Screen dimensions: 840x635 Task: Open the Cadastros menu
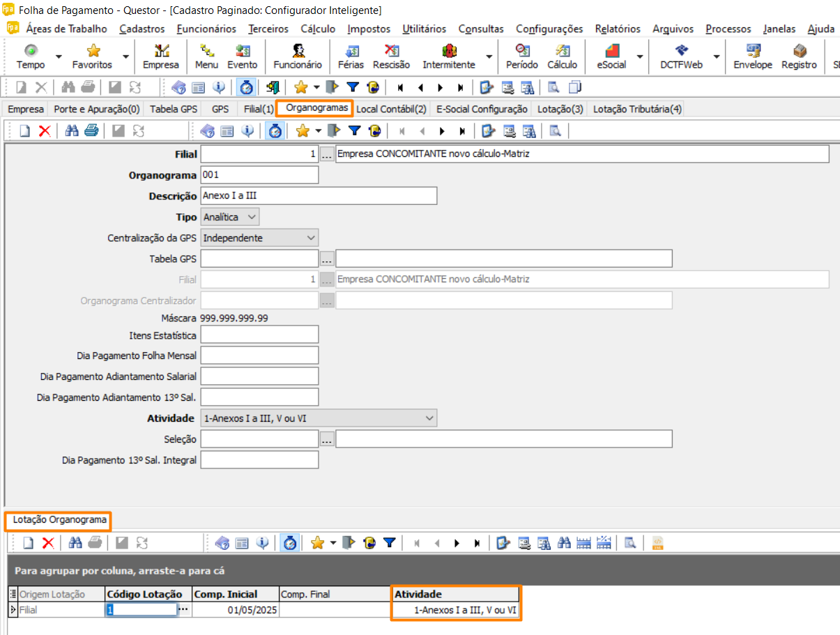[x=142, y=29]
